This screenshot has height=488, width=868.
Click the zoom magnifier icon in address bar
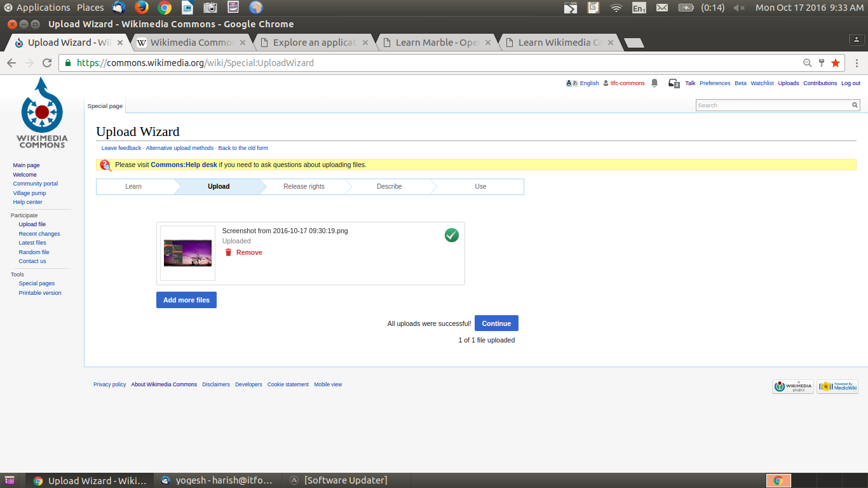point(808,63)
